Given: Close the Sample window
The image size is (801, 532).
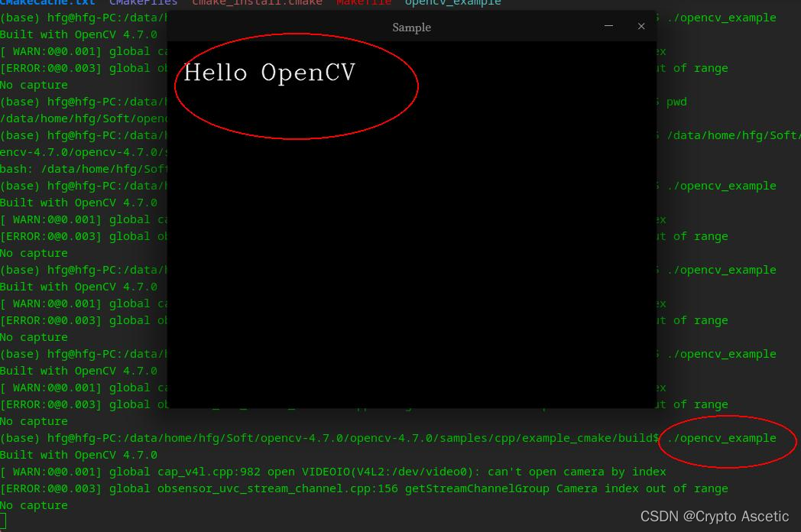Looking at the screenshot, I should 641,26.
